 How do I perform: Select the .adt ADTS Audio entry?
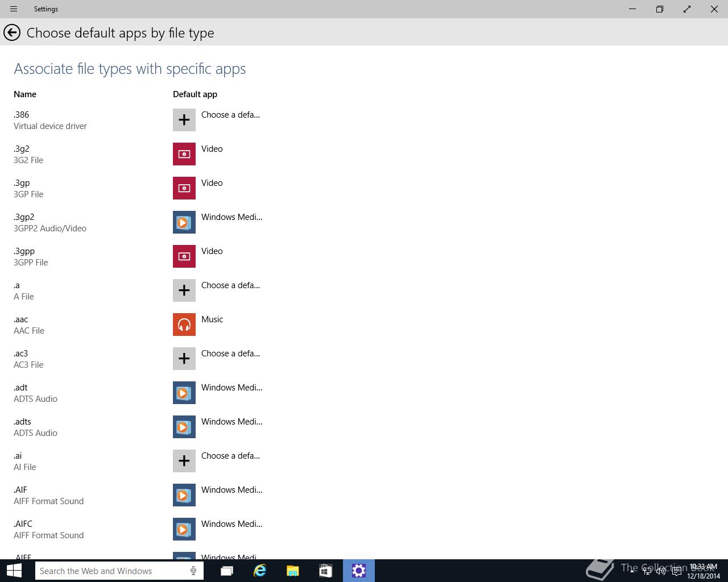pos(35,393)
